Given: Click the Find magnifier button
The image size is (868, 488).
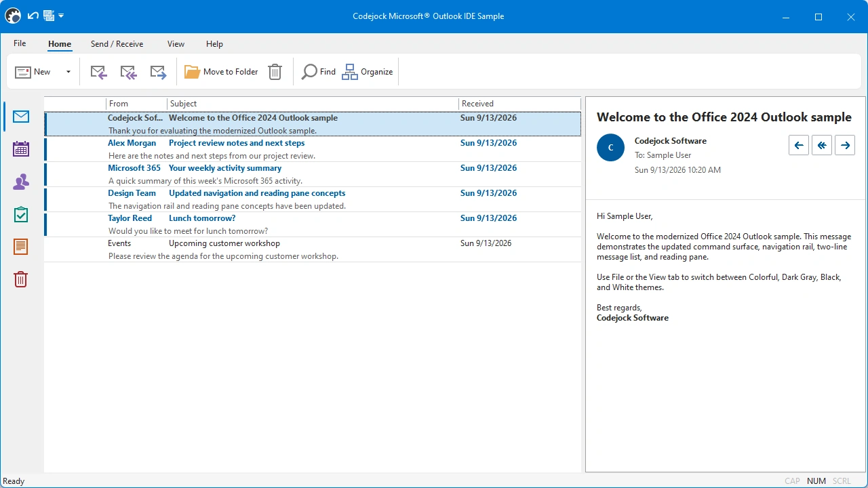Looking at the screenshot, I should (x=319, y=72).
